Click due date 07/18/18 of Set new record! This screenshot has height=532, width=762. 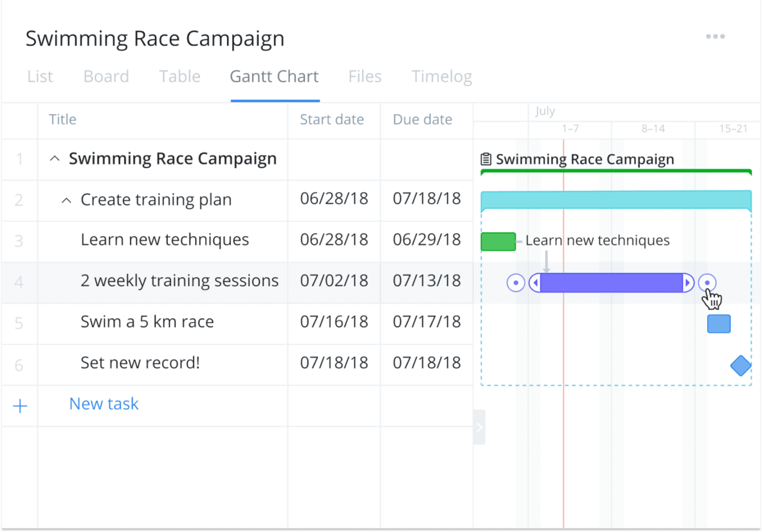[x=427, y=363]
